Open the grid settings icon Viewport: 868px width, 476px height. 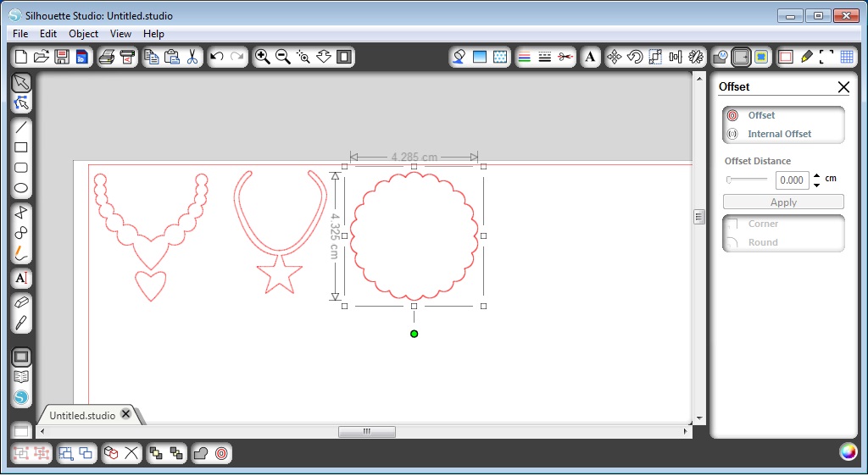[x=847, y=57]
